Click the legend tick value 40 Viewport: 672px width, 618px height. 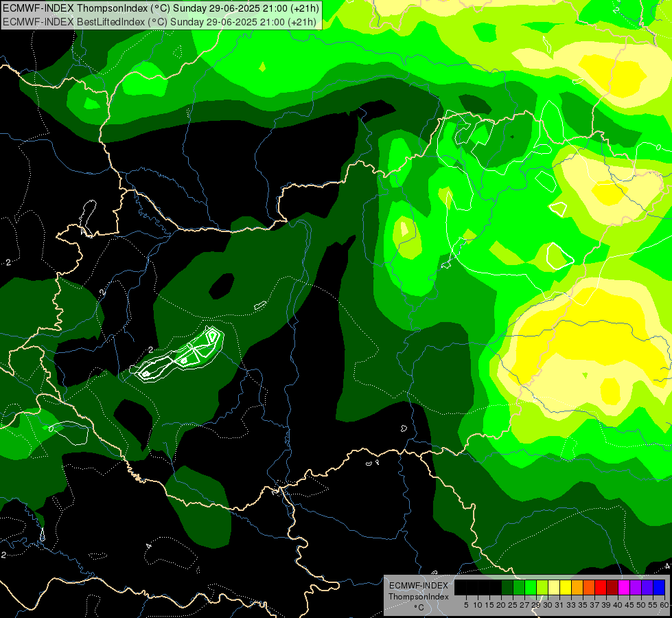point(618,605)
